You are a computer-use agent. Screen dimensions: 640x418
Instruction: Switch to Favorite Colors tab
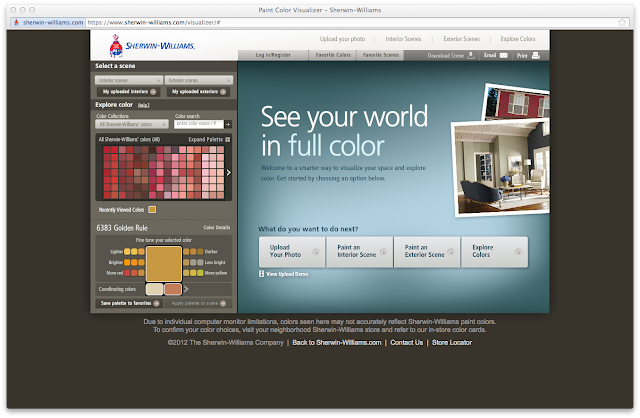[333, 55]
